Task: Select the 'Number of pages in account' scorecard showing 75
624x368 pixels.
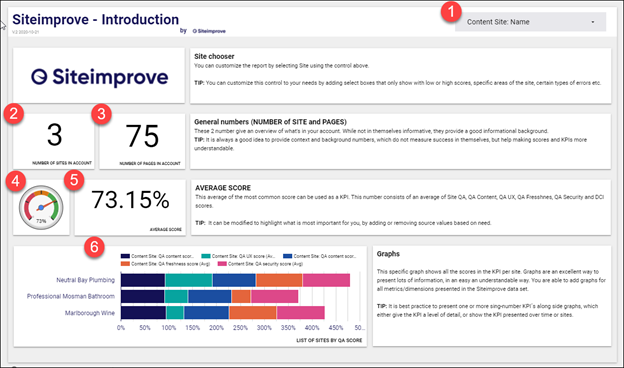Action: pos(142,141)
